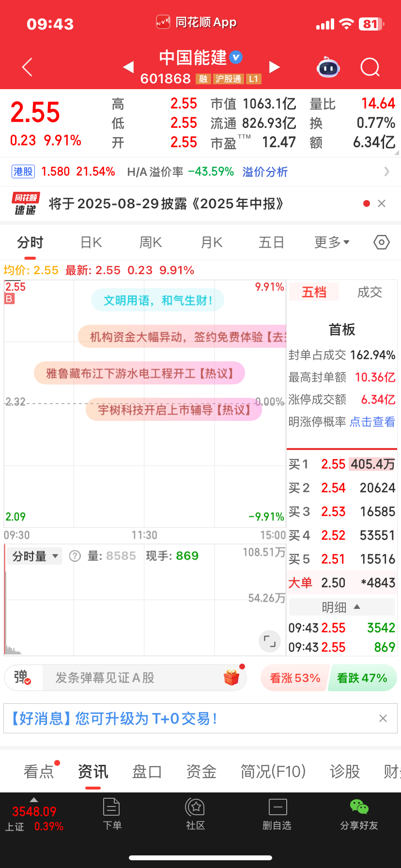Tap the back arrow in header
401x868 pixels.
pyautogui.click(x=28, y=67)
